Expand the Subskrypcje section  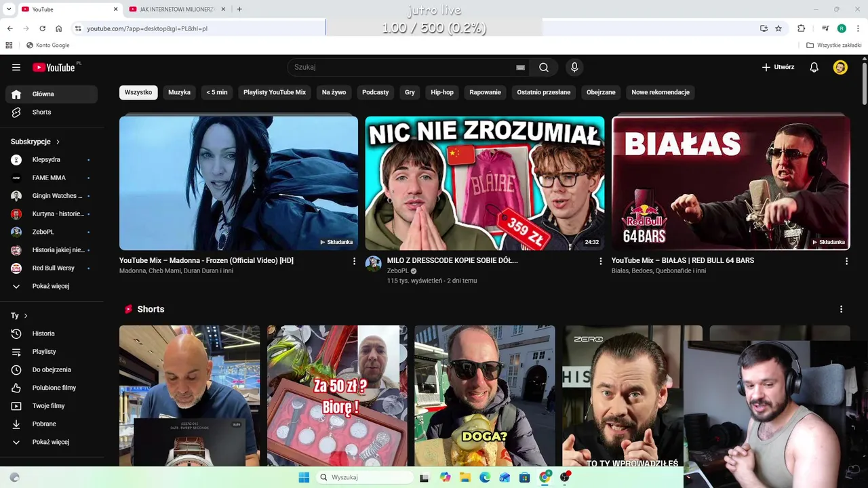tap(35, 142)
